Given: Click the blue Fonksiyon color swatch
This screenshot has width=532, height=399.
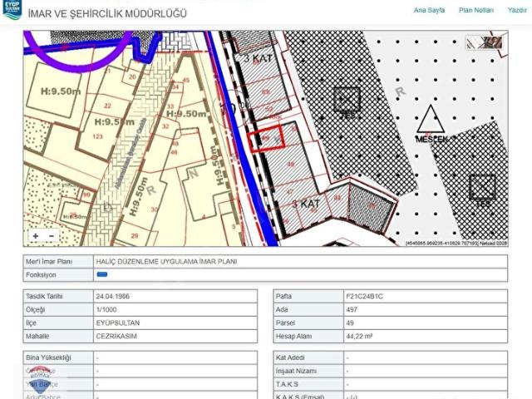Looking at the screenshot, I should [x=102, y=274].
